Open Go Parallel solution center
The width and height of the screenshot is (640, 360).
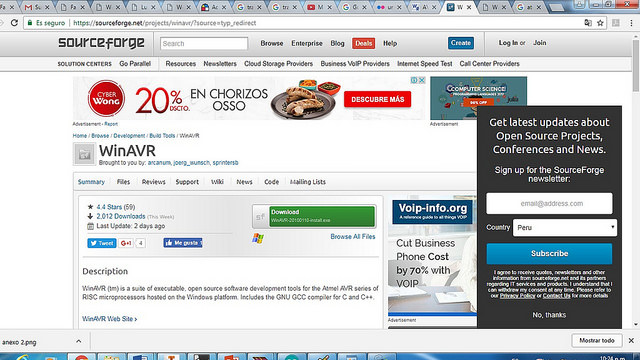point(135,64)
